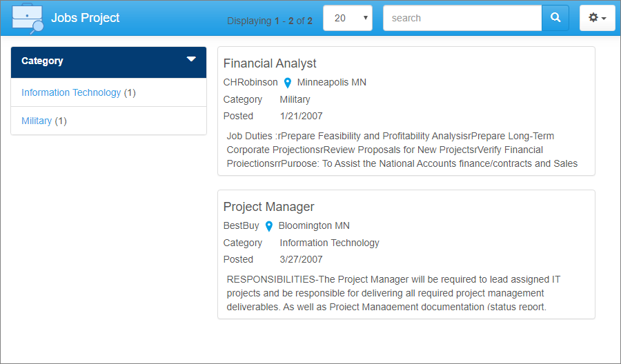The height and width of the screenshot is (364, 621).
Task: Open the 20 results-per-page dropdown
Action: 348,18
